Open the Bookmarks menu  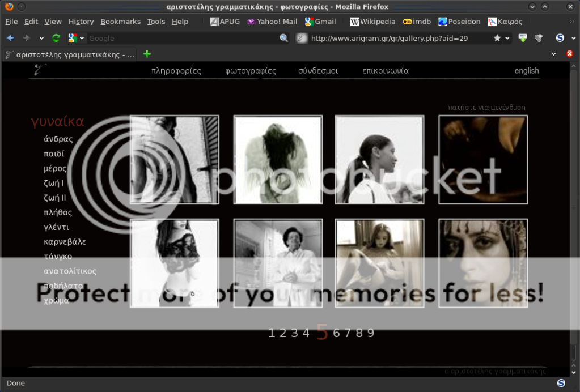pos(120,22)
